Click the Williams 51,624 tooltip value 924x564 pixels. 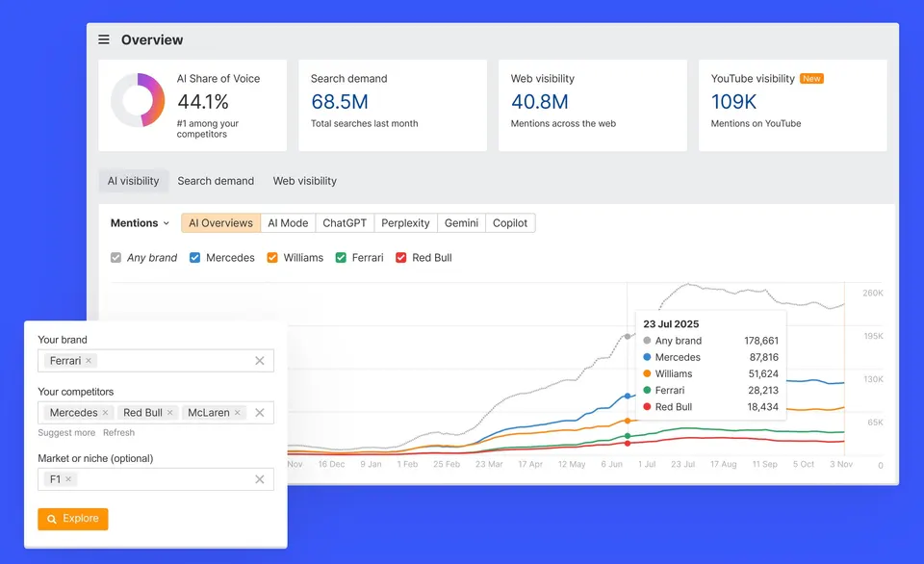pyautogui.click(x=763, y=373)
